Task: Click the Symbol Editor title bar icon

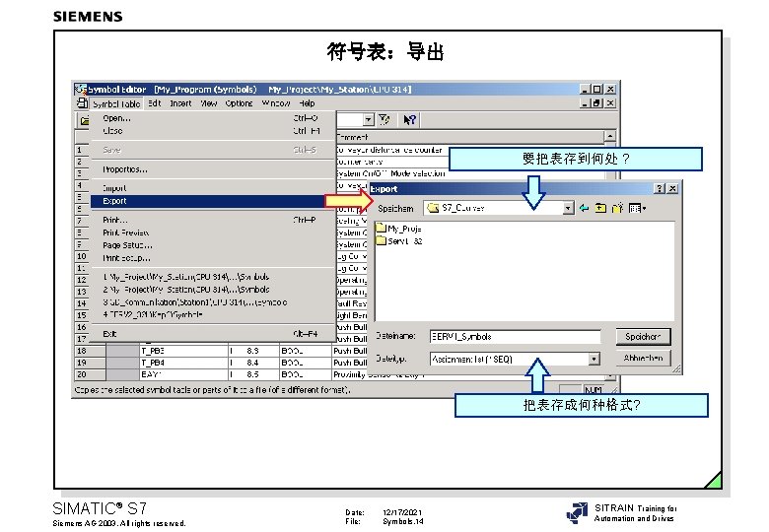Action: (81, 89)
